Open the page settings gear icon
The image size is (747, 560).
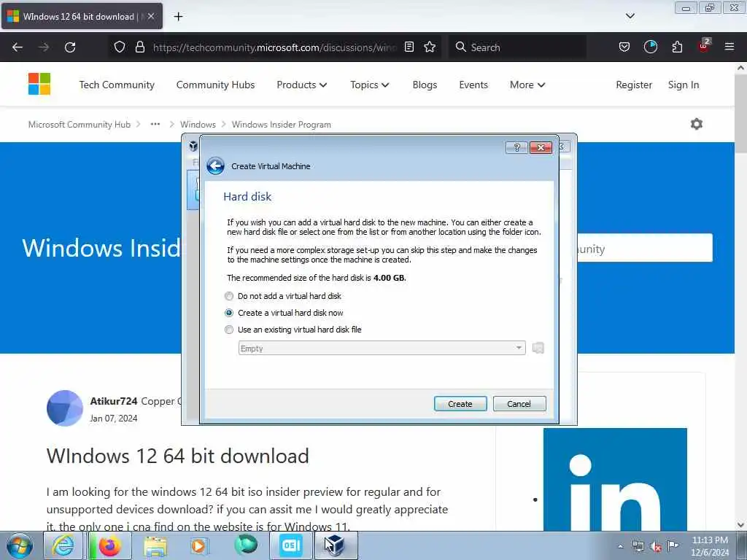(697, 124)
